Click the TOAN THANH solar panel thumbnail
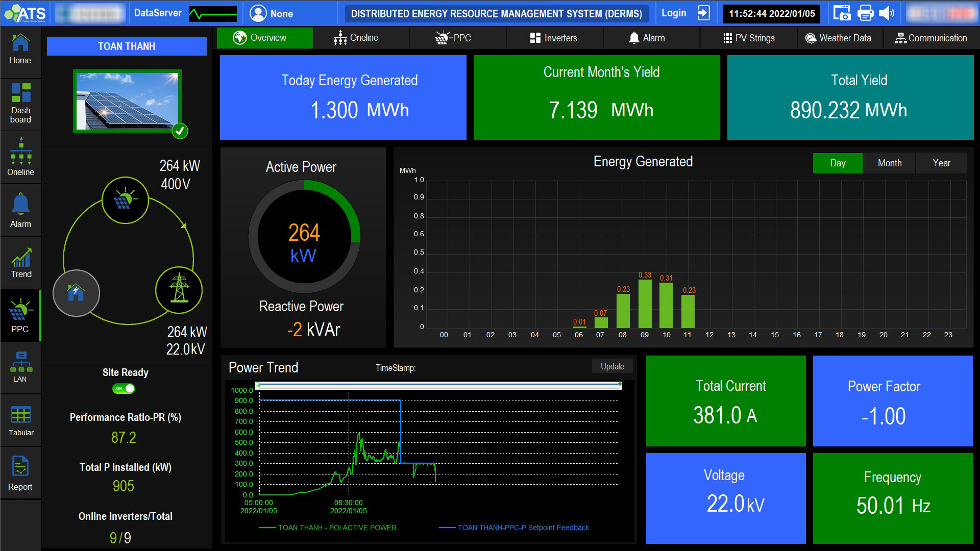 (x=127, y=101)
